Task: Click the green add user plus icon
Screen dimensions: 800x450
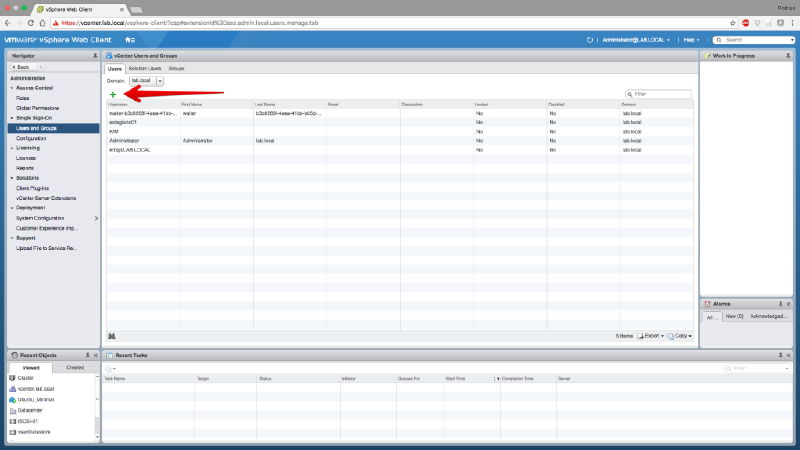Action: tap(113, 94)
